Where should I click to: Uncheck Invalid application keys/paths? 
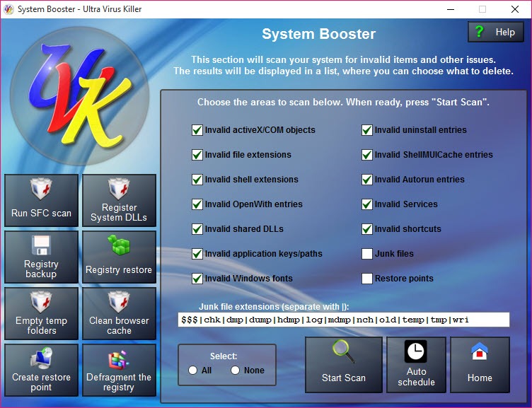[x=197, y=254]
